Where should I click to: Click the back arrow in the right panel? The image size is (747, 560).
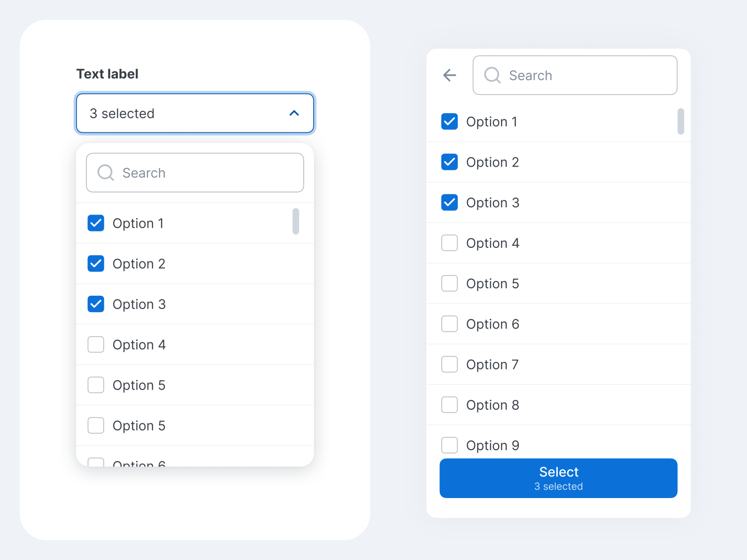pyautogui.click(x=449, y=75)
